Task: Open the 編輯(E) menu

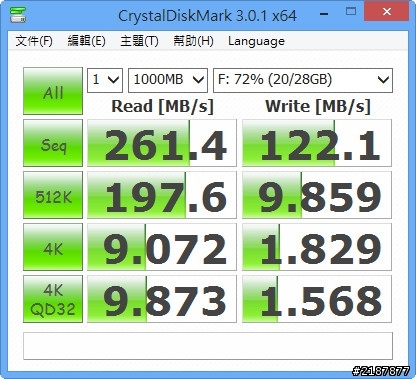Action: (87, 41)
